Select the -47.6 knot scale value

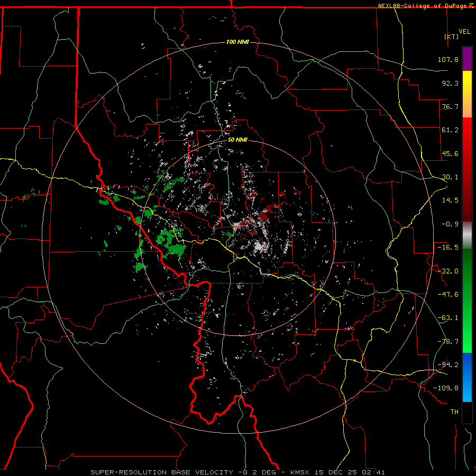[448, 295]
